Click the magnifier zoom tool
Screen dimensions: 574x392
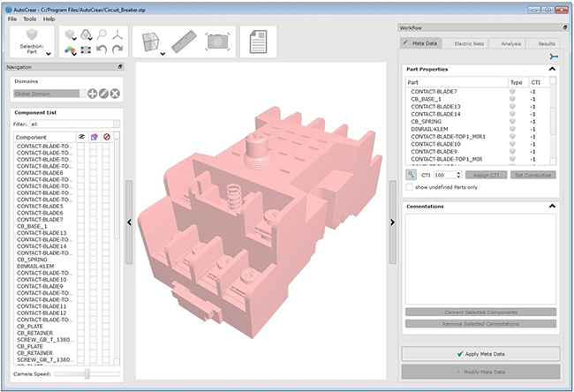pos(102,34)
